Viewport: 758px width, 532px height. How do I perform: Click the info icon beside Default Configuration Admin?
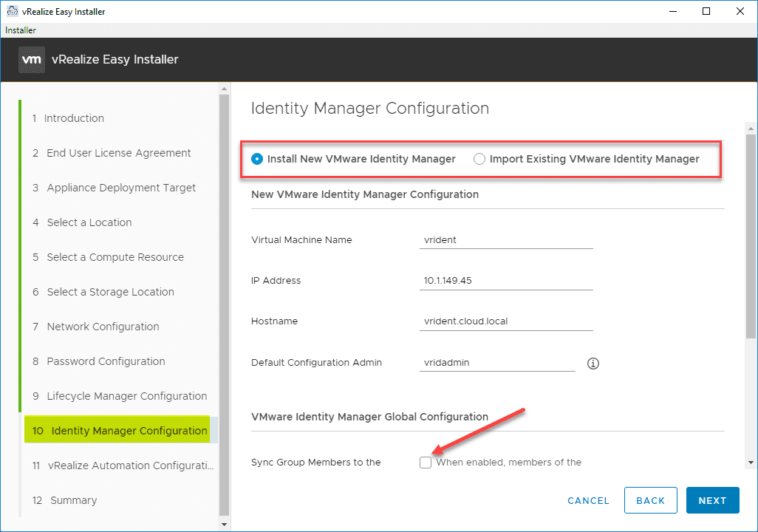(593, 364)
